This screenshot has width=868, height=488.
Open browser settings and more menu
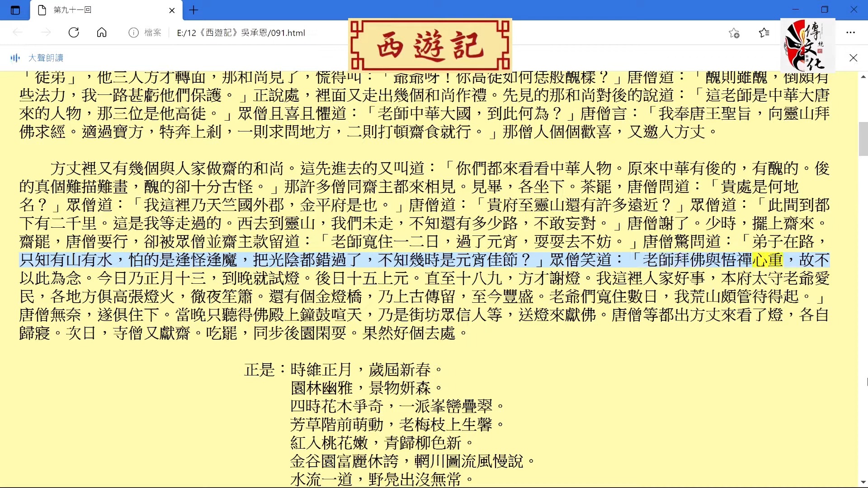tap(850, 33)
